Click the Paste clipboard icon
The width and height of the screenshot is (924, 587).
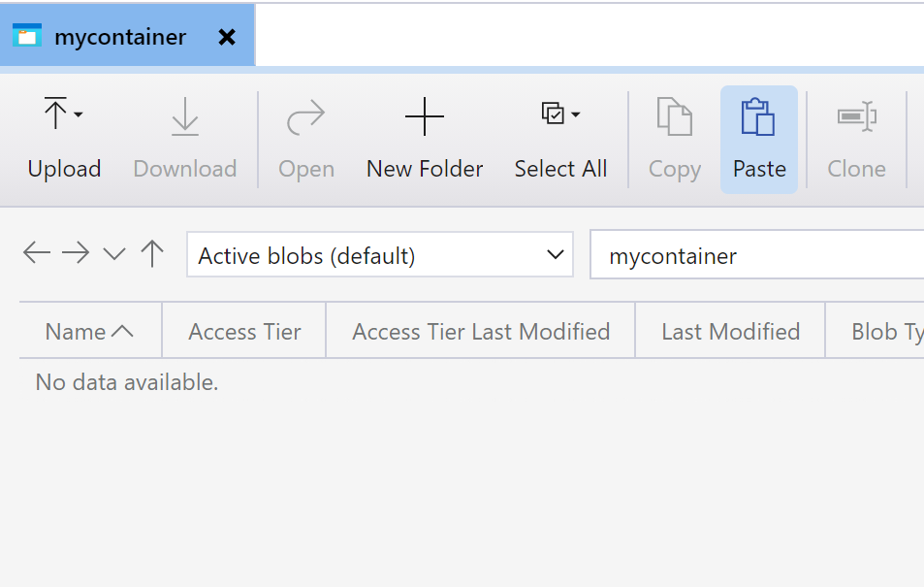point(758,117)
